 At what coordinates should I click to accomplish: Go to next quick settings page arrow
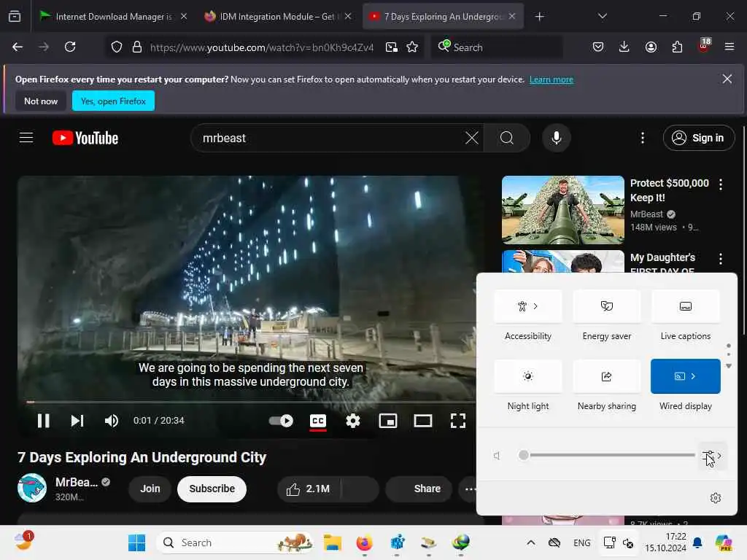click(x=729, y=366)
